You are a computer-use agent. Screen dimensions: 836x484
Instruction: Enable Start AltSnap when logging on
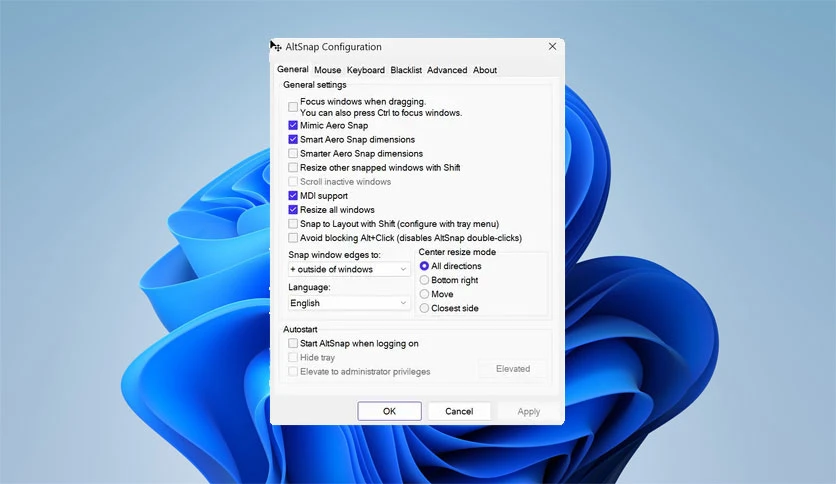pyautogui.click(x=293, y=343)
